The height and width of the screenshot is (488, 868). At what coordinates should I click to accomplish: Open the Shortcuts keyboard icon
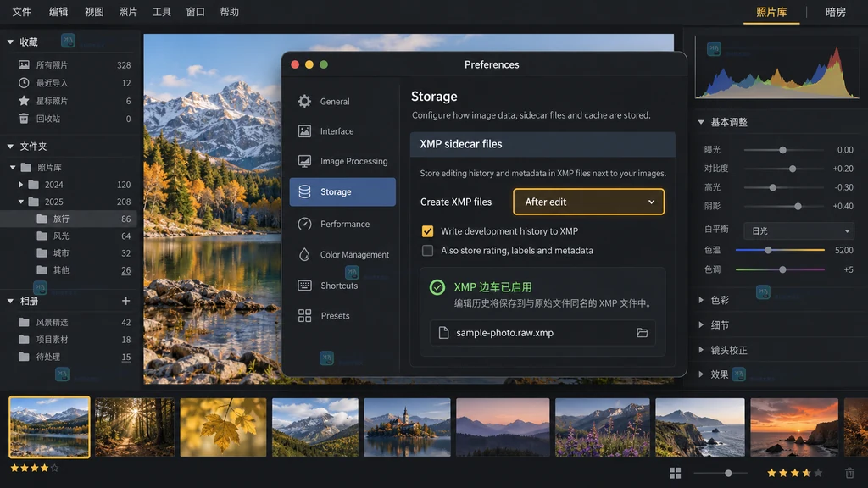(x=304, y=286)
